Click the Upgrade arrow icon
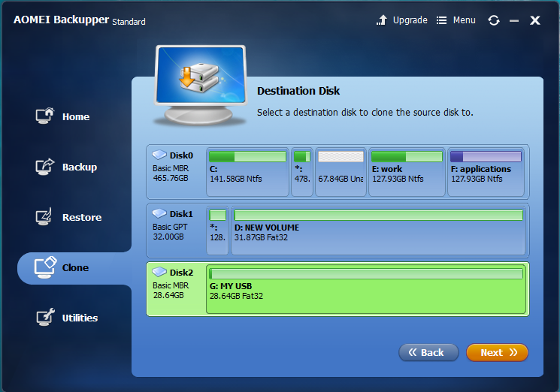 tap(382, 20)
